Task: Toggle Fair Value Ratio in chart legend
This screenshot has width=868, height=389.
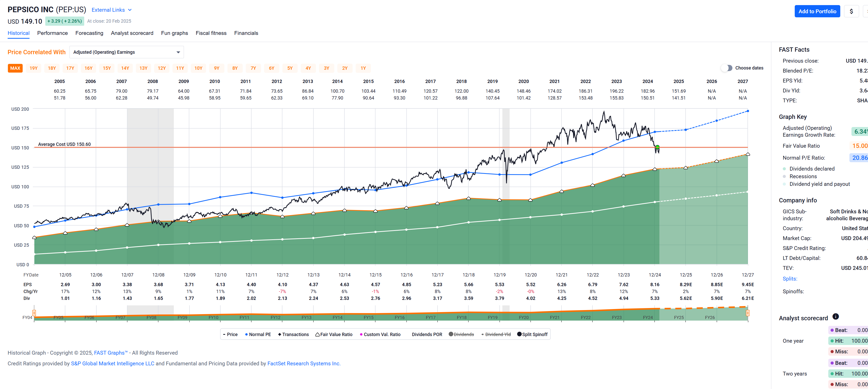Action: (334, 334)
